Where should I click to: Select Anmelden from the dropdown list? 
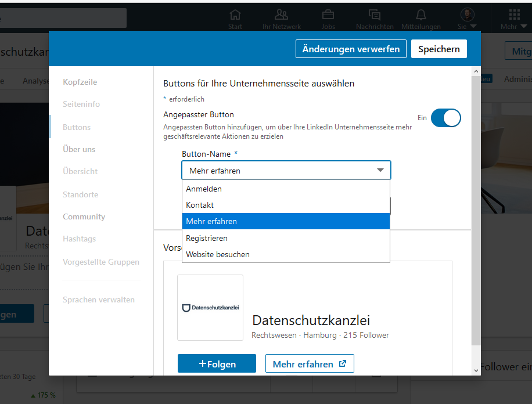pos(286,189)
